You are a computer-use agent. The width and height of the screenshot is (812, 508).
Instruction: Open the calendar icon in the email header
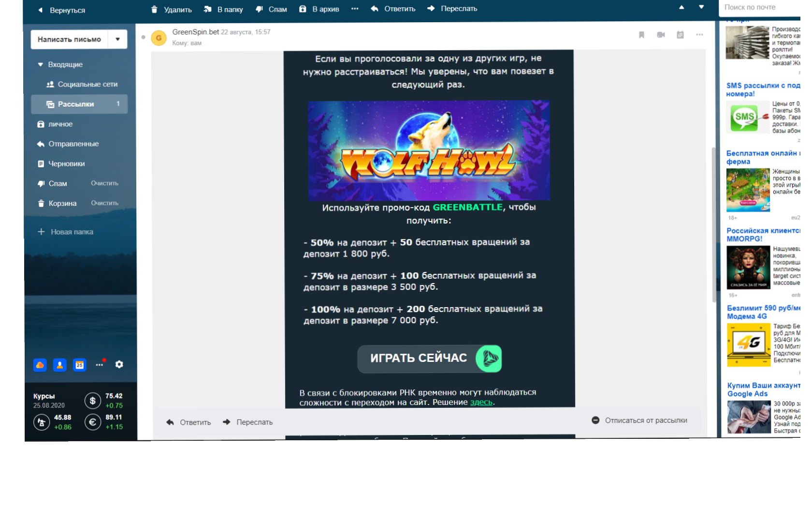(680, 35)
